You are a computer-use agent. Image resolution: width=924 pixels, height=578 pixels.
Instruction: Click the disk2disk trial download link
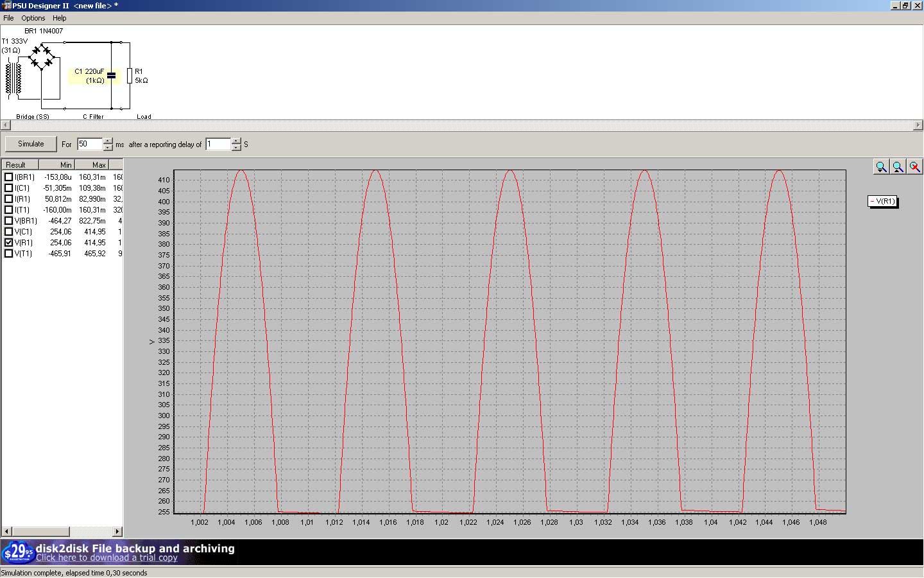pyautogui.click(x=107, y=557)
